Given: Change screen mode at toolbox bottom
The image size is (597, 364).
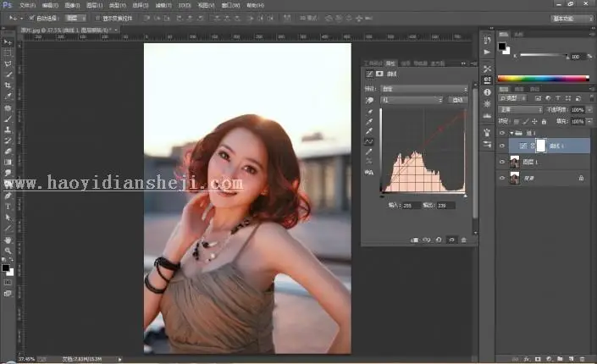Looking at the screenshot, I should point(8,293).
